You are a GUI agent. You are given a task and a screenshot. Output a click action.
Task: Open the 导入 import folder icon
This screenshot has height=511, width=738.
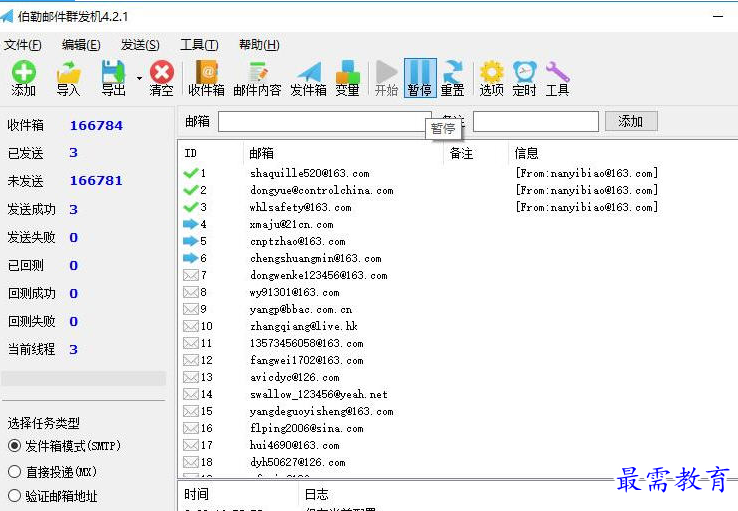click(x=68, y=78)
